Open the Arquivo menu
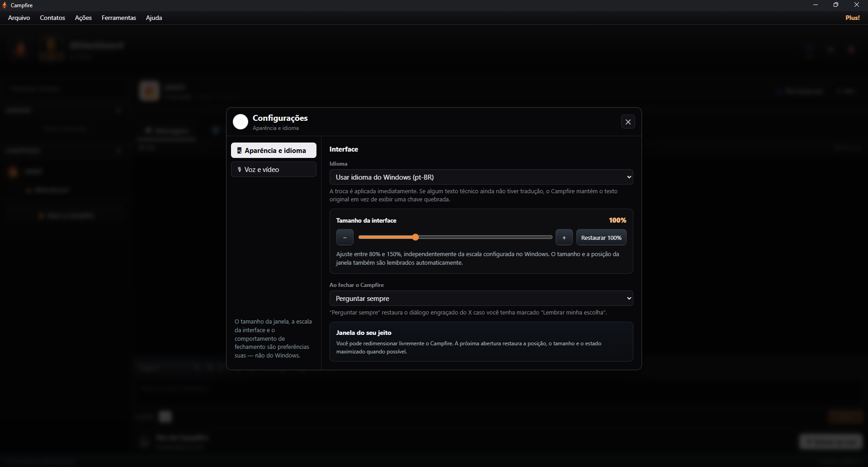This screenshot has width=868, height=467. coord(19,18)
